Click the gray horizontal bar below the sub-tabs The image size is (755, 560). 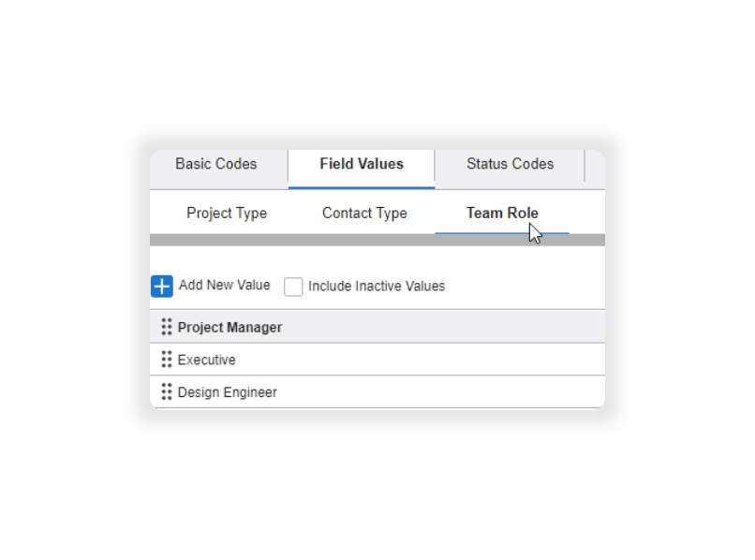pos(377,240)
